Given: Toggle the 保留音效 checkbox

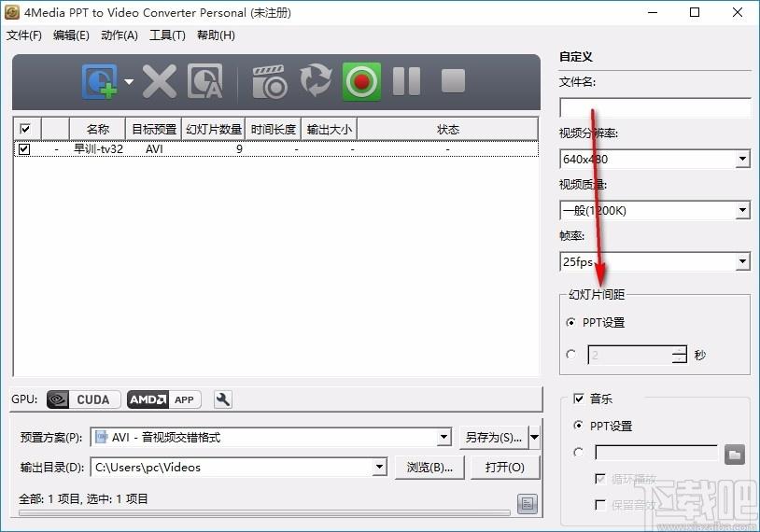Looking at the screenshot, I should coord(600,505).
